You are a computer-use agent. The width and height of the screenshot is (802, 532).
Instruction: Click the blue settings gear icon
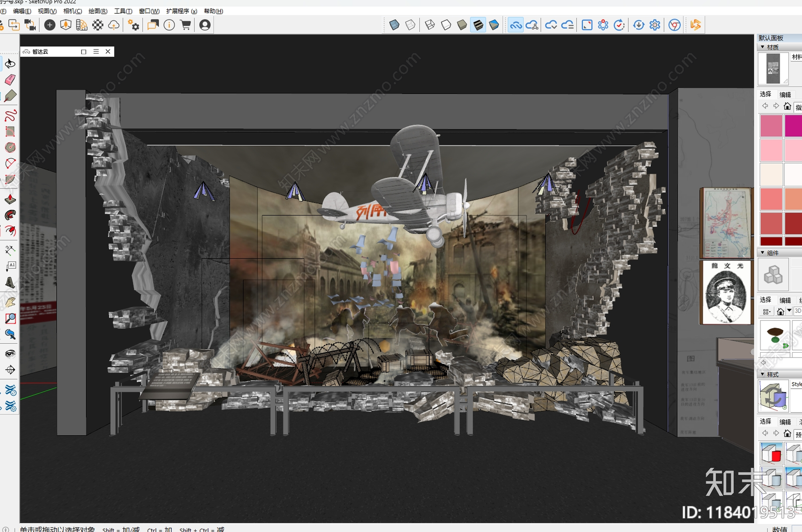[655, 25]
